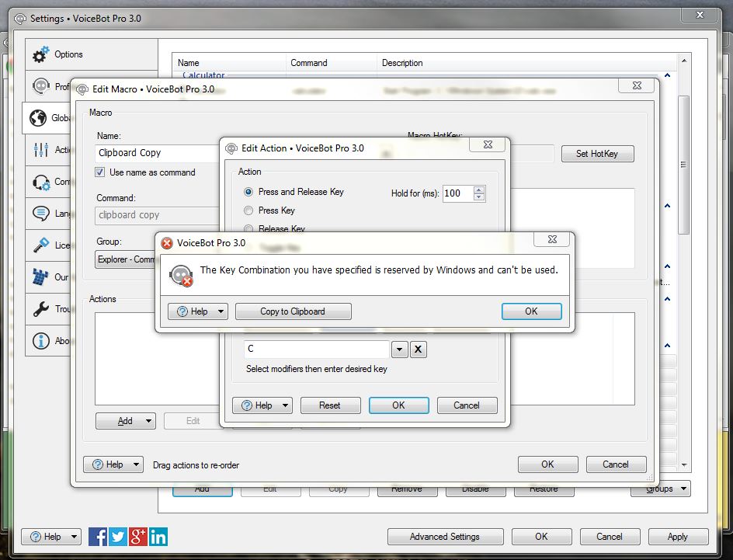Open the LinkedIn icon link
733x560 pixels.
(158, 536)
